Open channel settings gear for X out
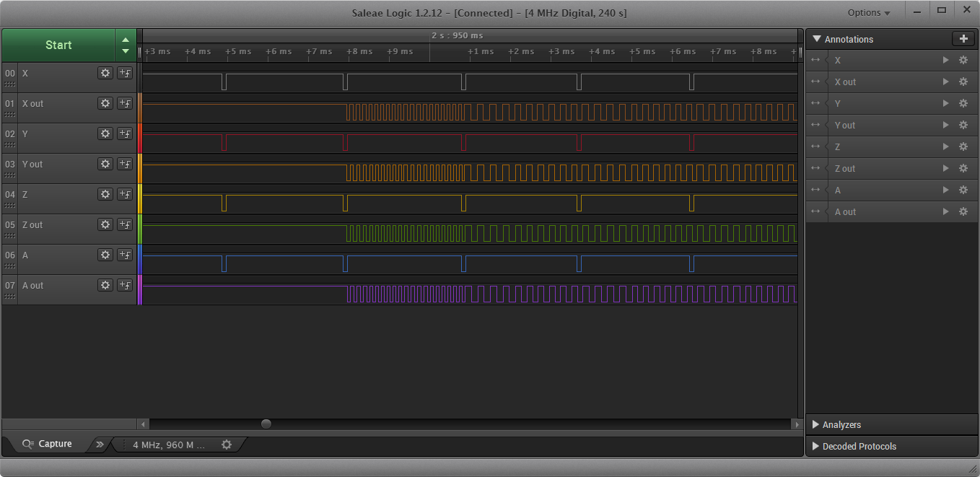980x477 pixels. point(105,103)
